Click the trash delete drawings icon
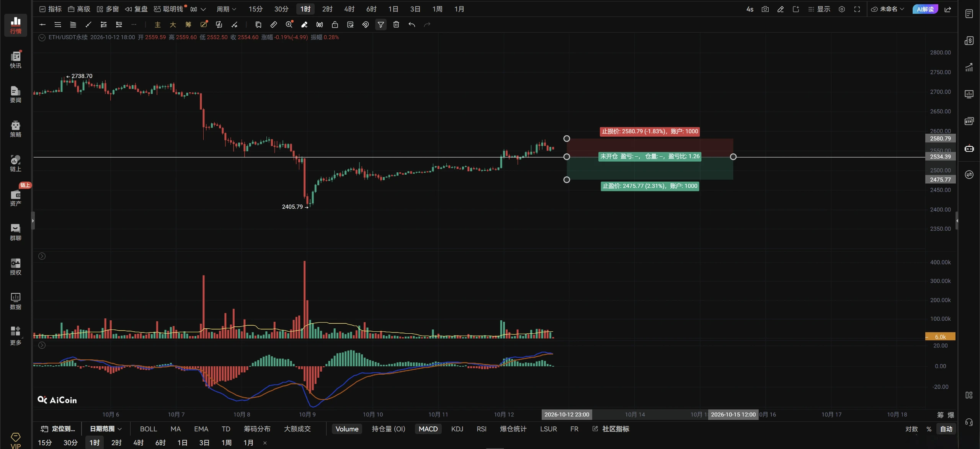Screen dimensions: 980x449 tap(396, 25)
